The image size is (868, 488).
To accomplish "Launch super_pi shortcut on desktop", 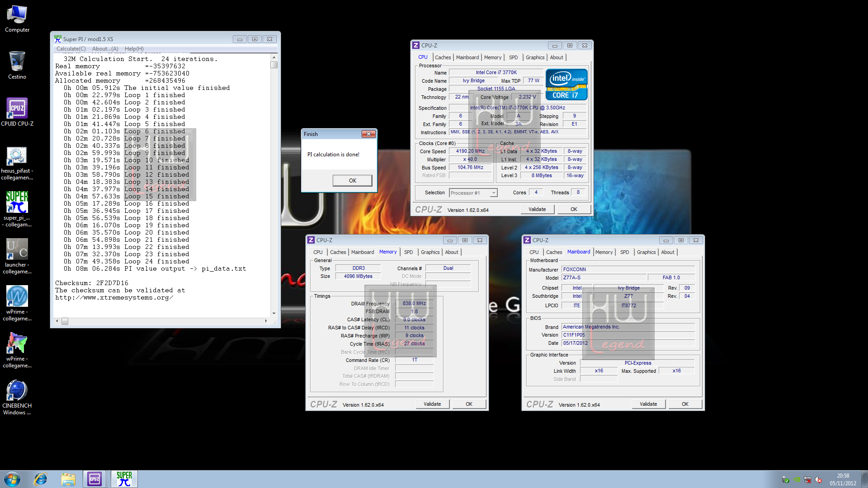I will (x=17, y=209).
